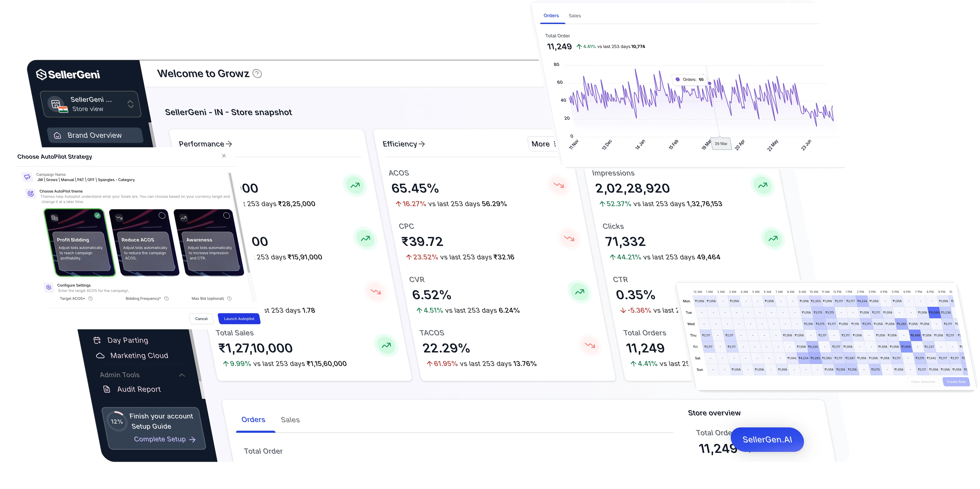Click the green uptrend icon beside Impressions
This screenshot has width=980, height=489.
click(x=763, y=185)
